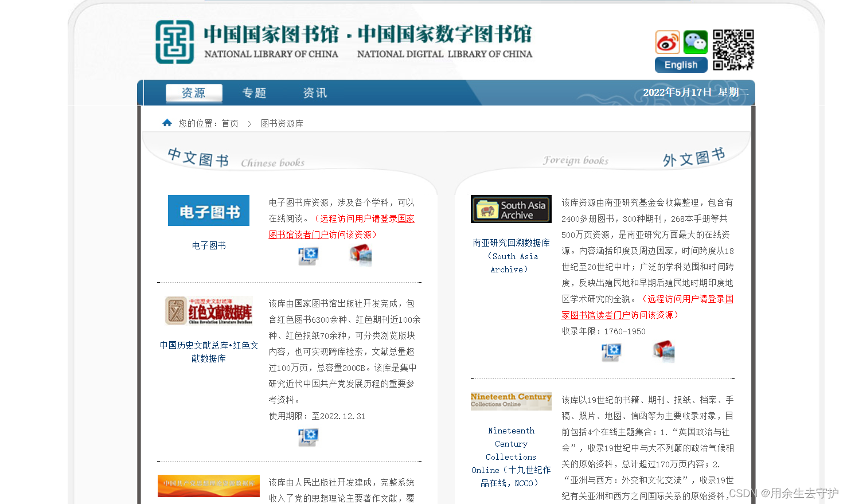This screenshot has height=504, width=847.
Task: Open the 南亚研究回溯数据库 link
Action: (x=511, y=256)
